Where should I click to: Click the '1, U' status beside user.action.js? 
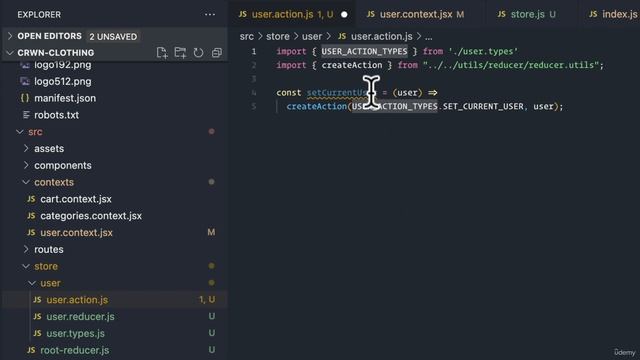click(x=207, y=300)
